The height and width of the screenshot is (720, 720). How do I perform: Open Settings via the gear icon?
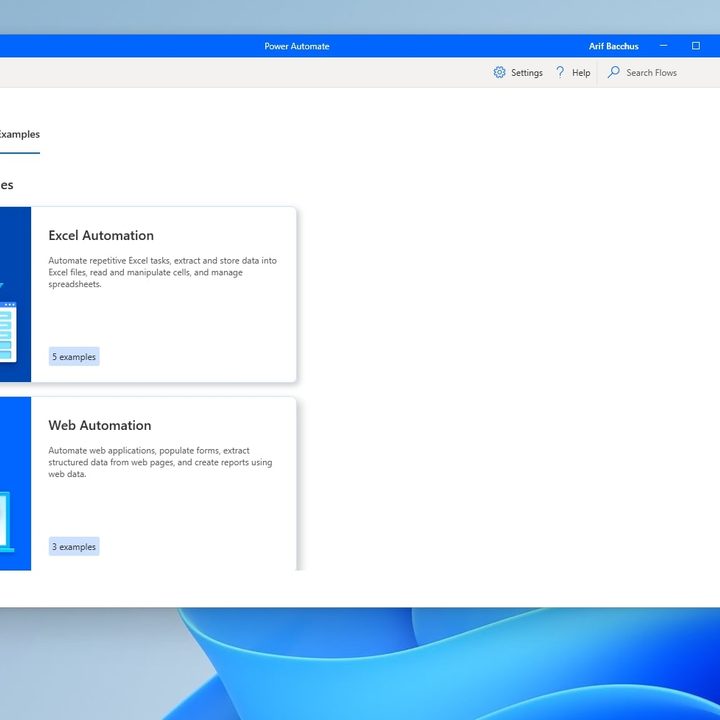click(499, 73)
